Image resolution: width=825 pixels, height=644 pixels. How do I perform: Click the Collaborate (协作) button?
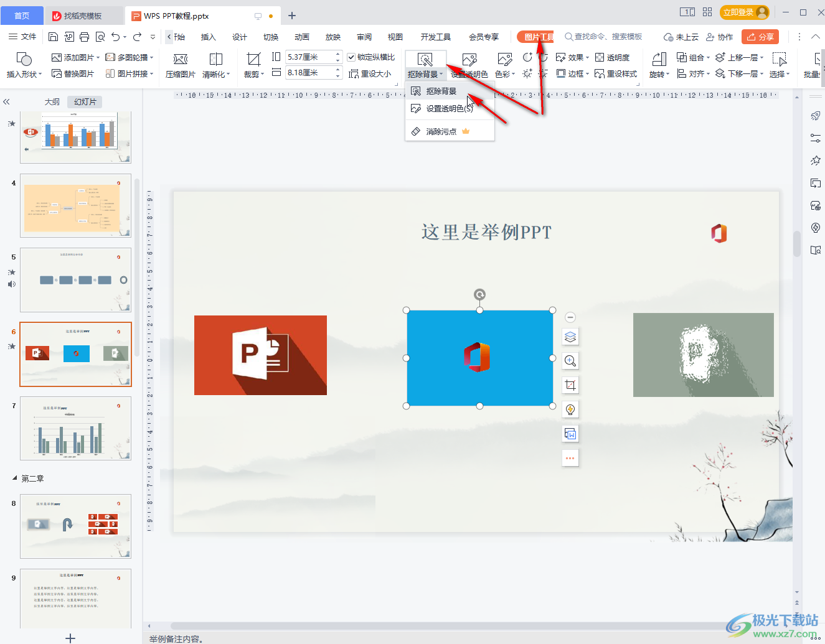coord(719,37)
